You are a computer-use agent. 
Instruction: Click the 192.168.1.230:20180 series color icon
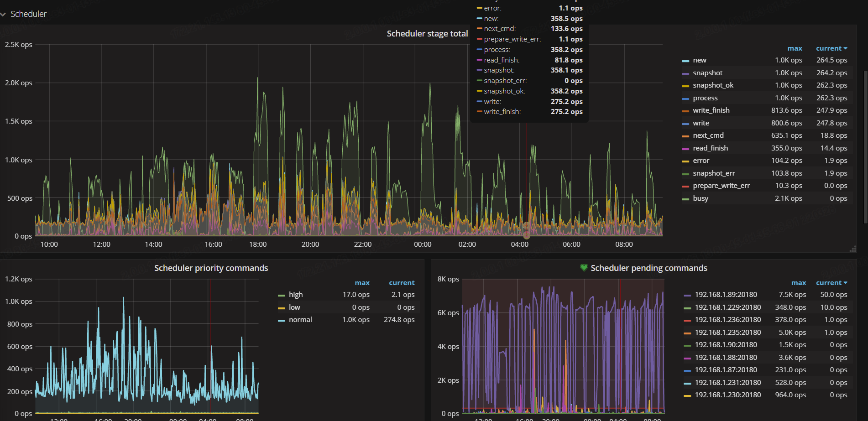pos(687,395)
